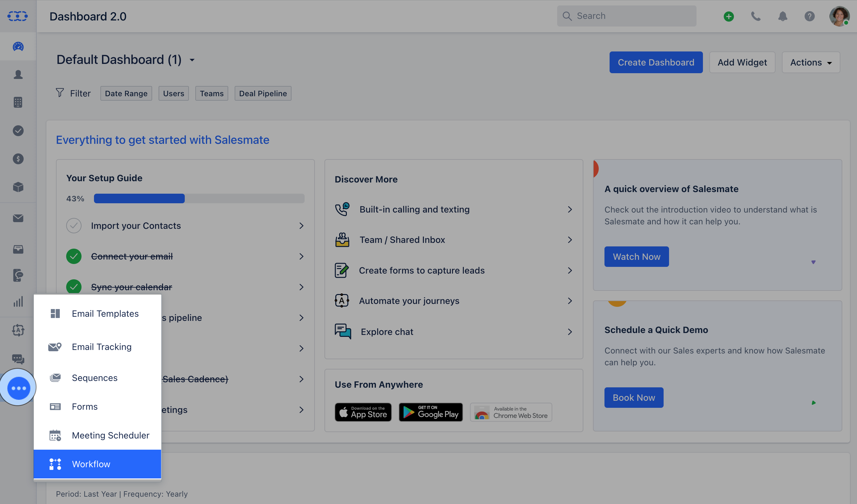Open the Email envelope sidebar icon
Image resolution: width=857 pixels, height=504 pixels.
18,218
